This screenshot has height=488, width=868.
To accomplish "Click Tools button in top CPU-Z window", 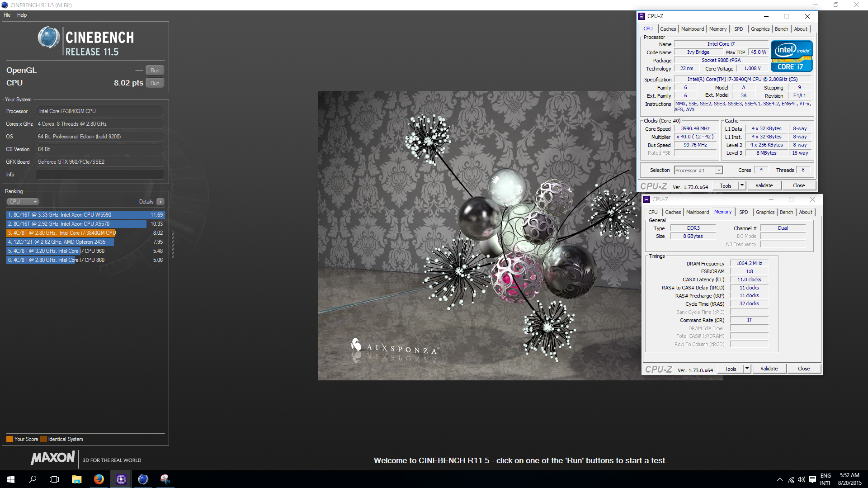I will tap(726, 186).
